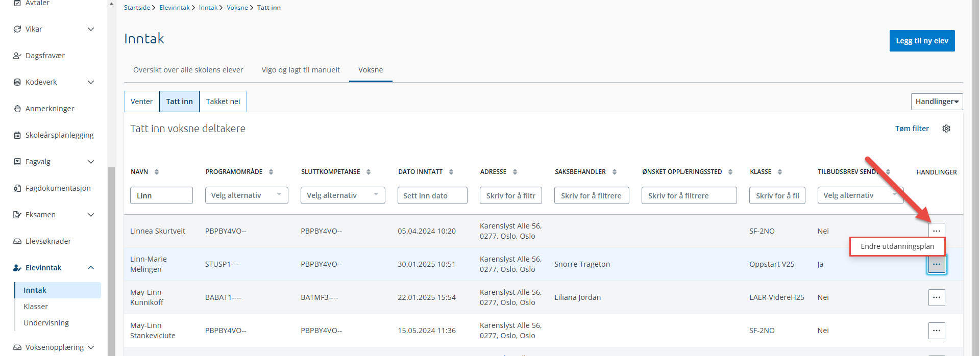Open actions menu for Linnea Skurtveit

(x=937, y=231)
